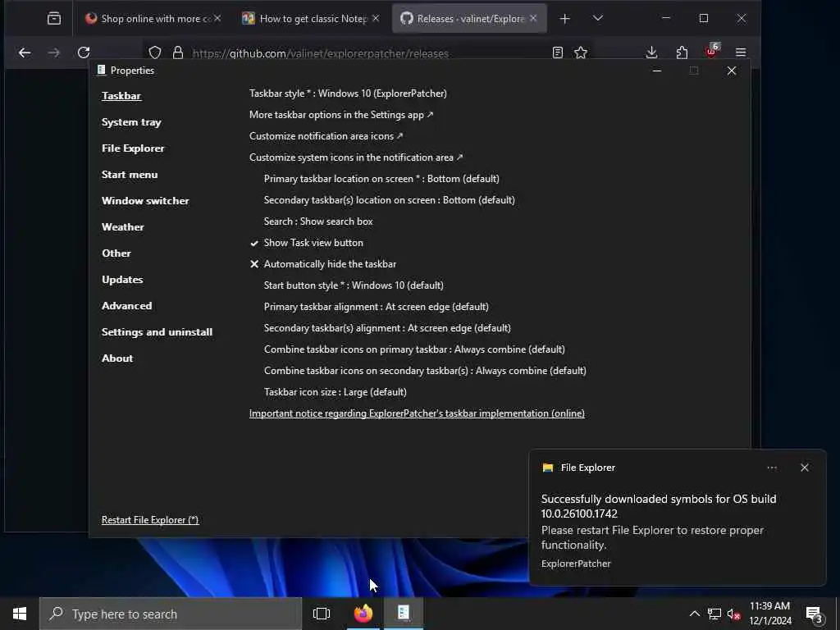Change Secondary taskbar(s) alignment setting
This screenshot has width=840, height=630.
pyautogui.click(x=387, y=328)
